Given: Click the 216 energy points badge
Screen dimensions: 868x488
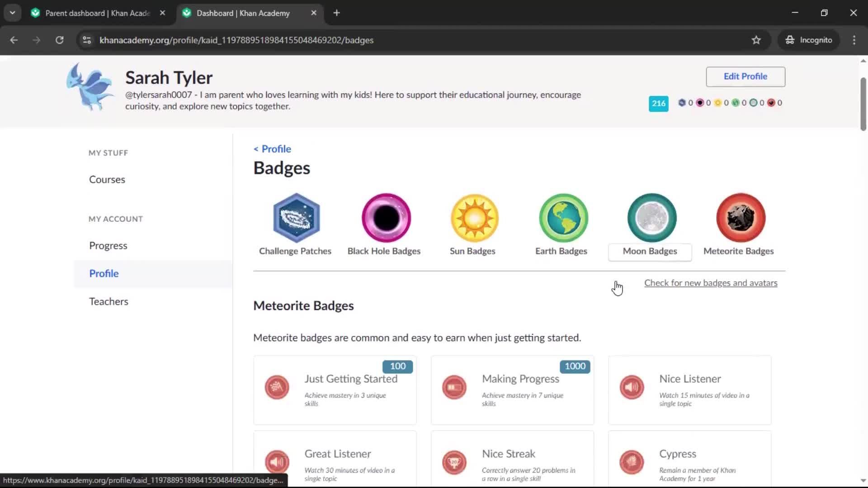Looking at the screenshot, I should click(x=658, y=103).
